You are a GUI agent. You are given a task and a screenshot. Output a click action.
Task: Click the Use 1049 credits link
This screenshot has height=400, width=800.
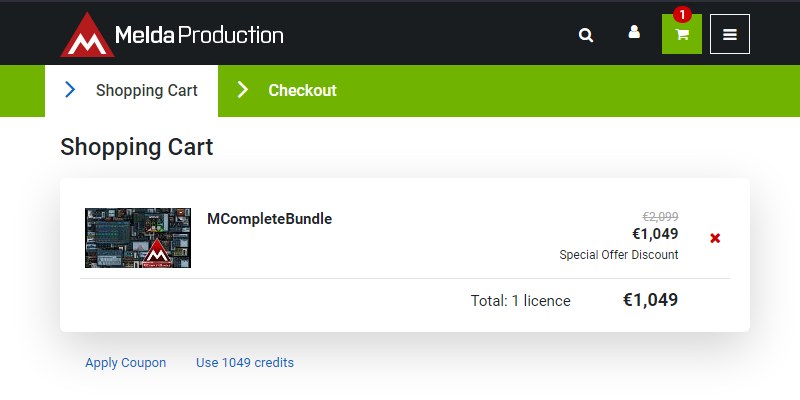click(245, 363)
